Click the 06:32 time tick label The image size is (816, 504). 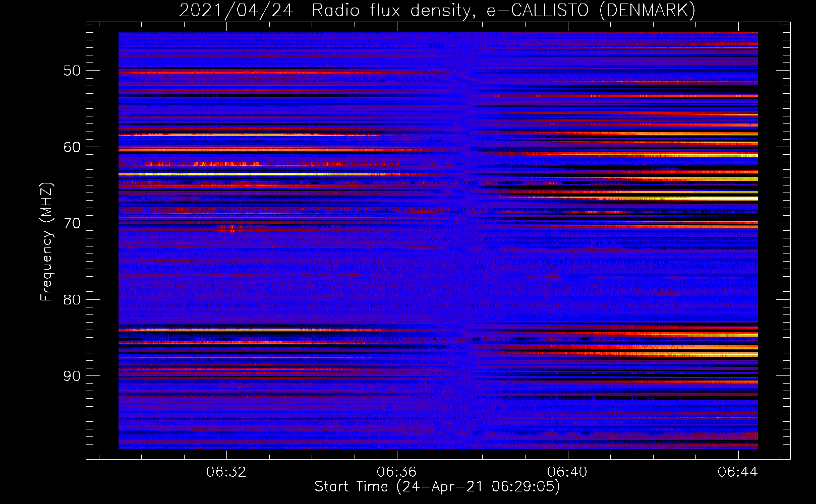[226, 472]
